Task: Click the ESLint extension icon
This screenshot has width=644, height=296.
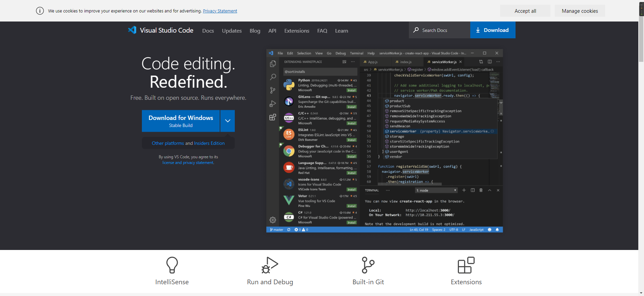Action: click(289, 134)
